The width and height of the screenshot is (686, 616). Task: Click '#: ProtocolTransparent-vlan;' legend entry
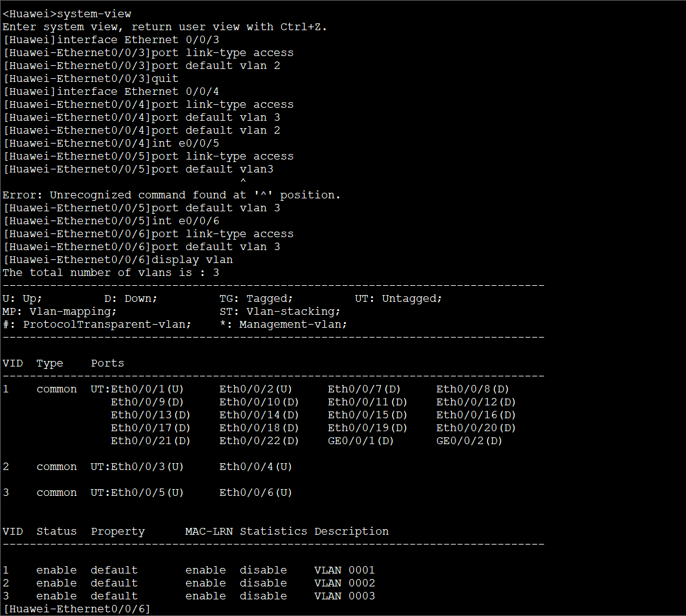point(97,325)
